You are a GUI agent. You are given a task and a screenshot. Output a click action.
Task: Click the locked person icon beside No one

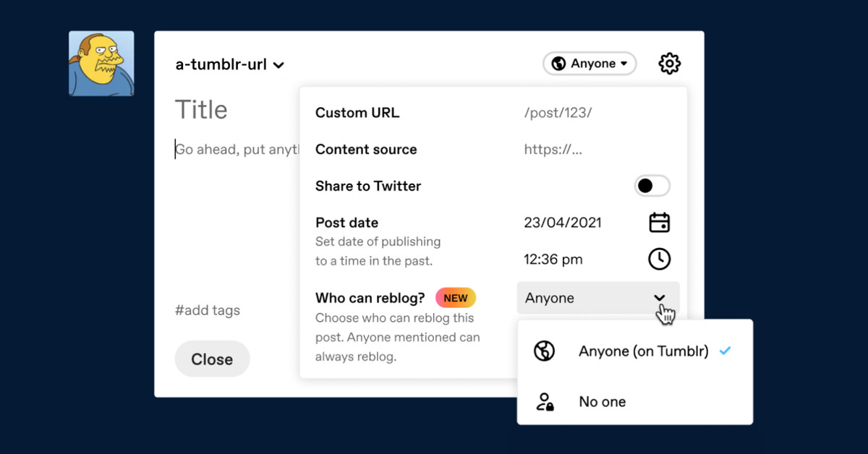[545, 402]
